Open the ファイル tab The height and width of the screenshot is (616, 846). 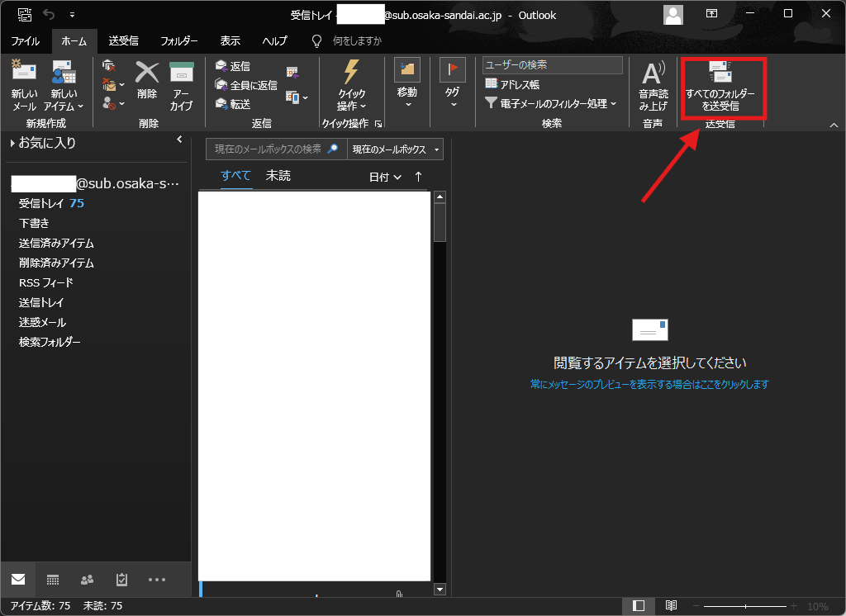[x=25, y=41]
